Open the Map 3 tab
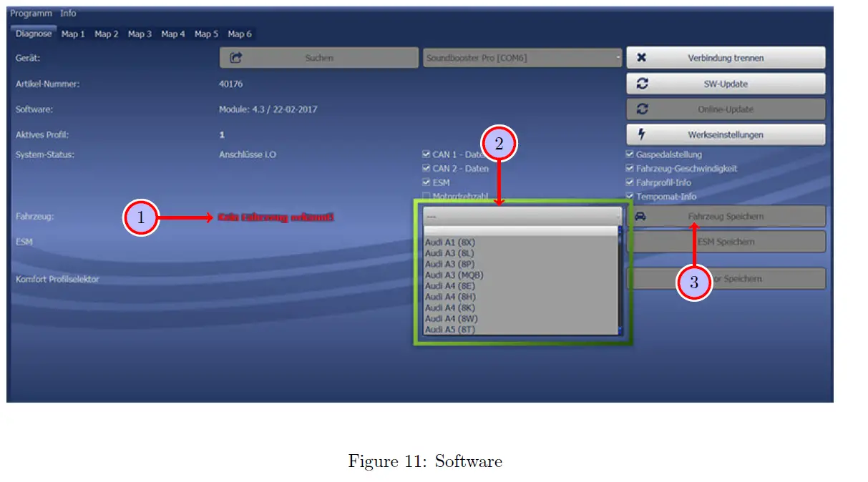Image resolution: width=868 pixels, height=482 pixels. 140,34
